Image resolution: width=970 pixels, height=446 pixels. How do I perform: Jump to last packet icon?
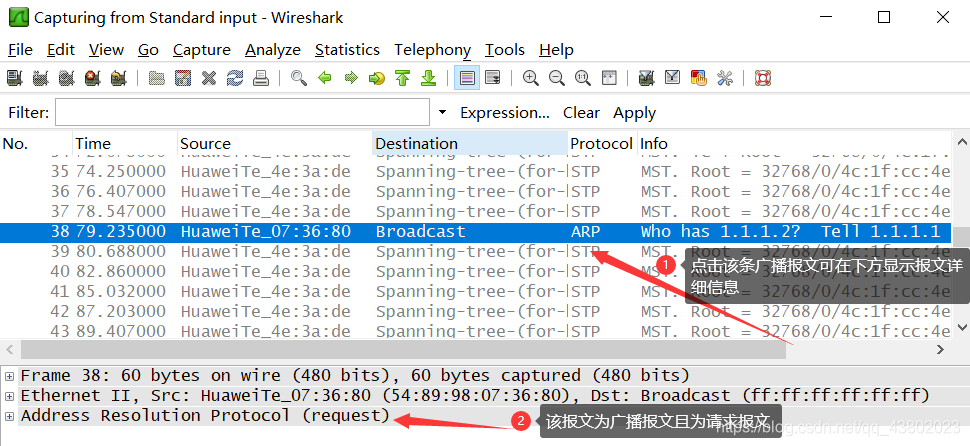[x=429, y=78]
